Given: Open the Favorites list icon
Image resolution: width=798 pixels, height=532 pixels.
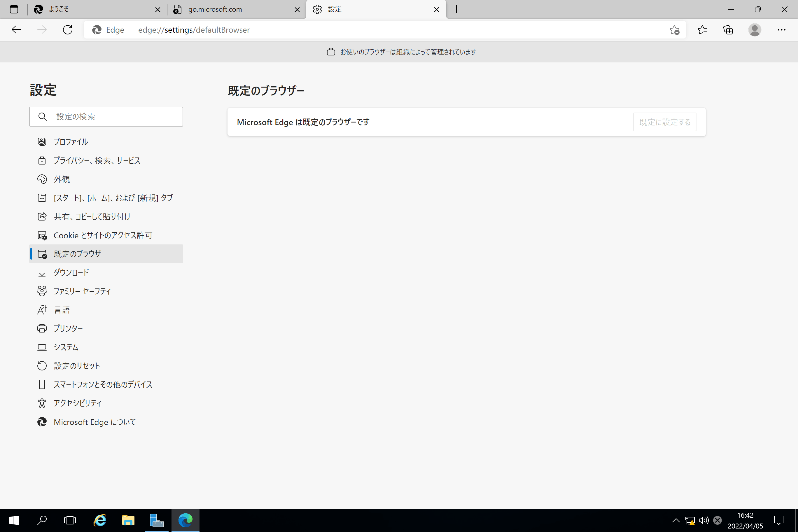Looking at the screenshot, I should [x=702, y=30].
